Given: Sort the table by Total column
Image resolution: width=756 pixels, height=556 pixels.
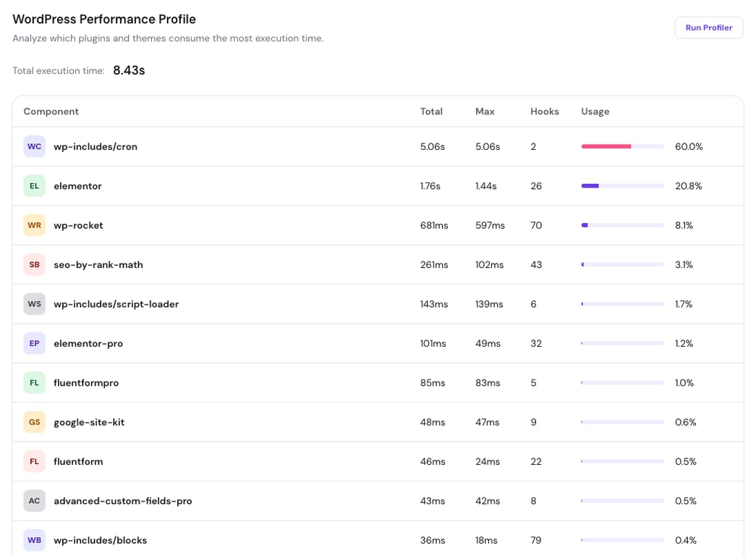Looking at the screenshot, I should point(431,111).
